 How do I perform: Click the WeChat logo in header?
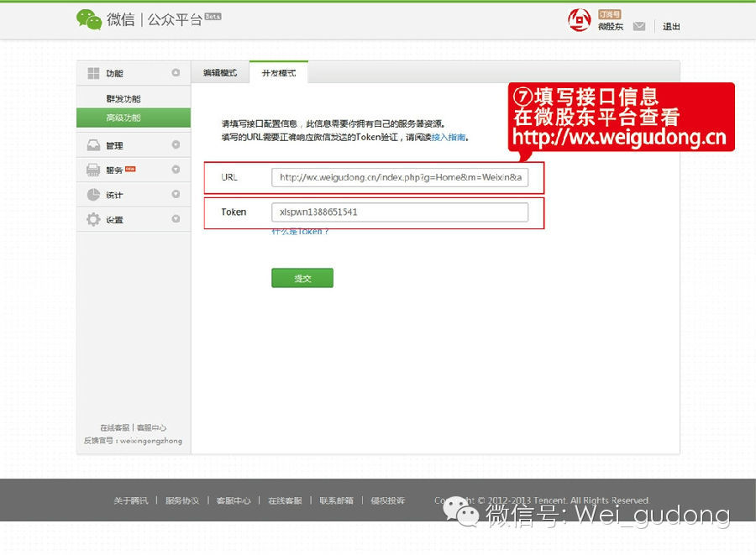(89, 20)
